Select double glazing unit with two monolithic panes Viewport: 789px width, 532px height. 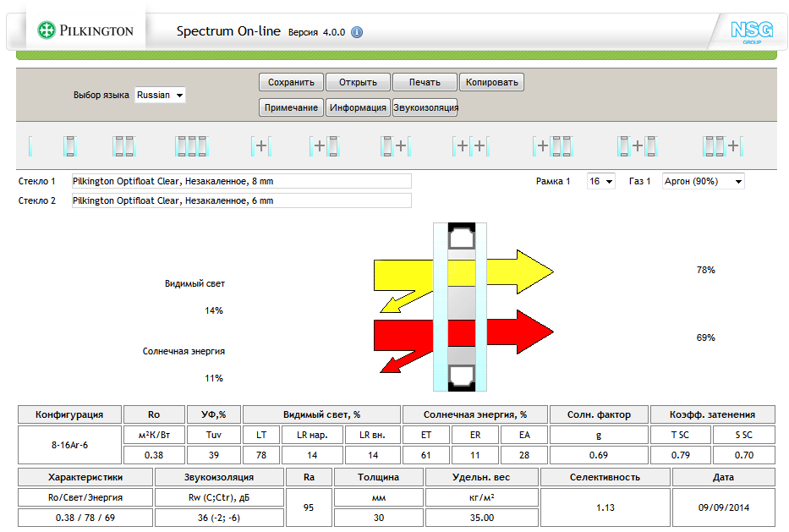pos(261,146)
